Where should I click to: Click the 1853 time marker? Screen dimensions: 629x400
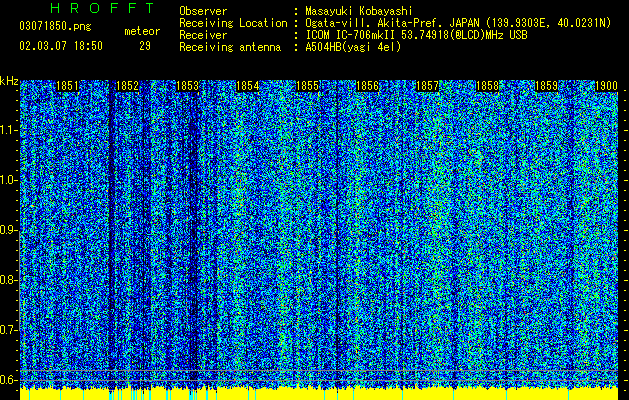(188, 86)
